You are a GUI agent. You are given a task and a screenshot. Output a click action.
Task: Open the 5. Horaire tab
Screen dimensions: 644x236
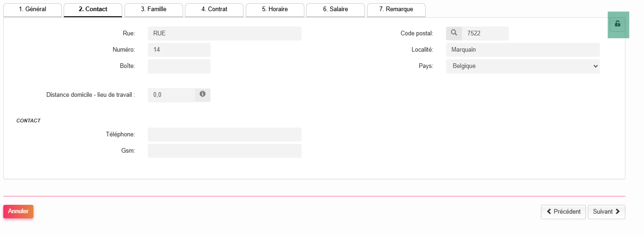click(x=275, y=9)
